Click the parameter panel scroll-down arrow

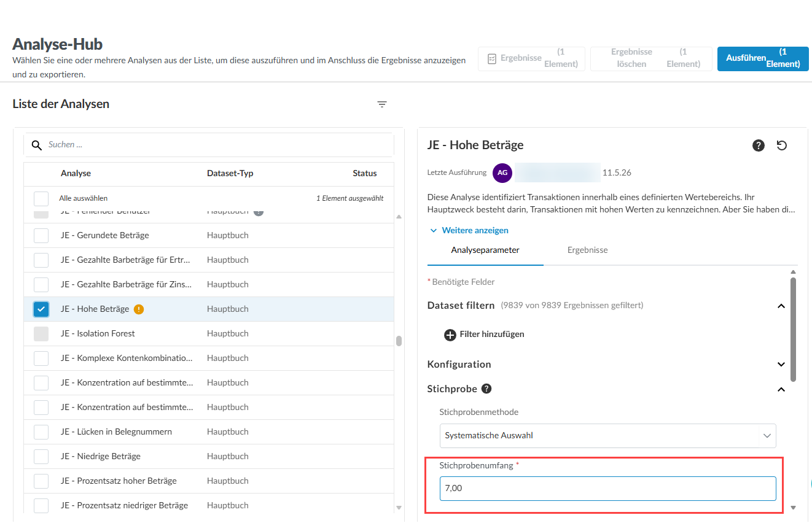[x=793, y=508]
